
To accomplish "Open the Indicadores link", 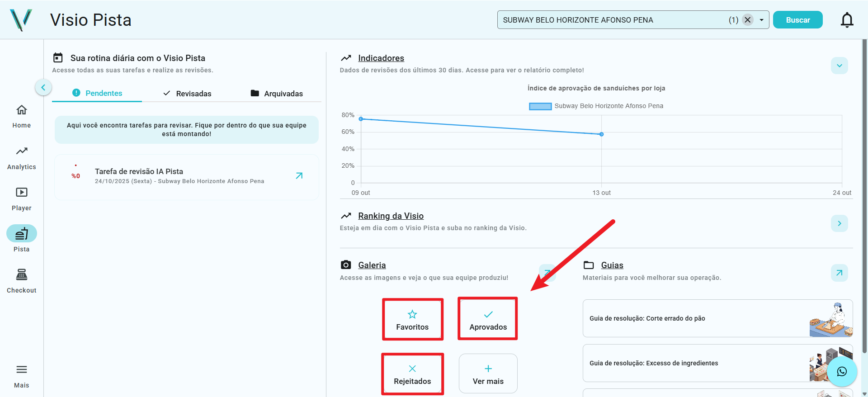I will (x=381, y=58).
